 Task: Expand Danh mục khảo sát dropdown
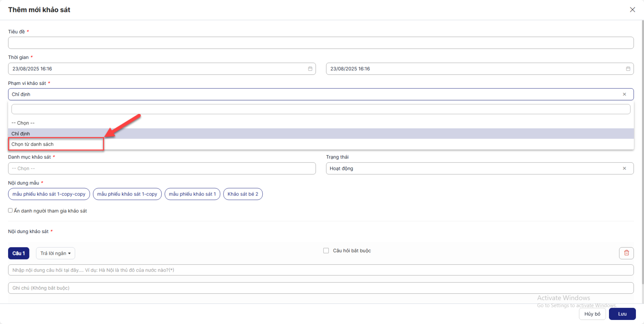(162, 168)
